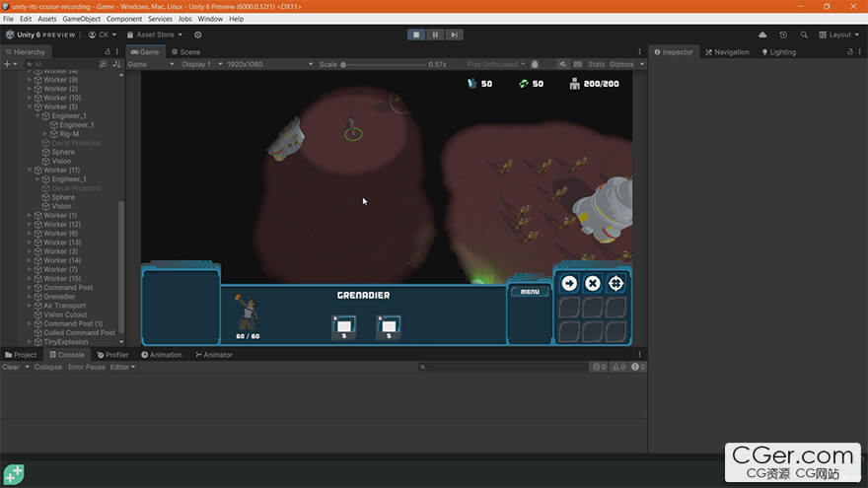Toggle Gizmos in Game view

pyautogui.click(x=621, y=64)
